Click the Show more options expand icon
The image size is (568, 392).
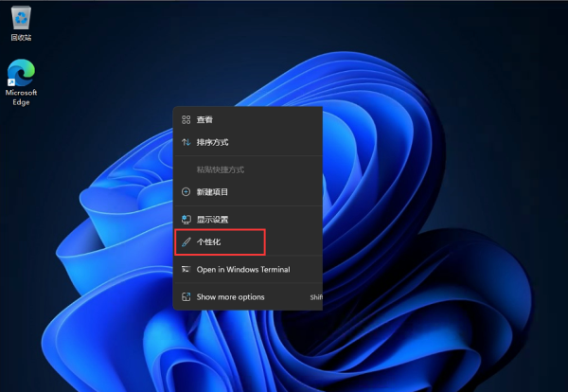pyautogui.click(x=186, y=297)
